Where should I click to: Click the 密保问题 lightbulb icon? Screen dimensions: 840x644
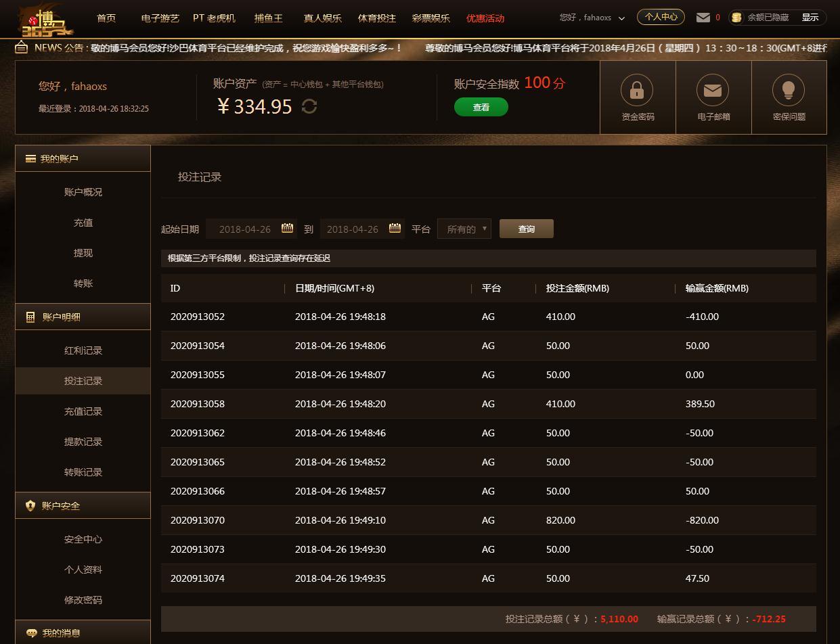click(x=789, y=90)
